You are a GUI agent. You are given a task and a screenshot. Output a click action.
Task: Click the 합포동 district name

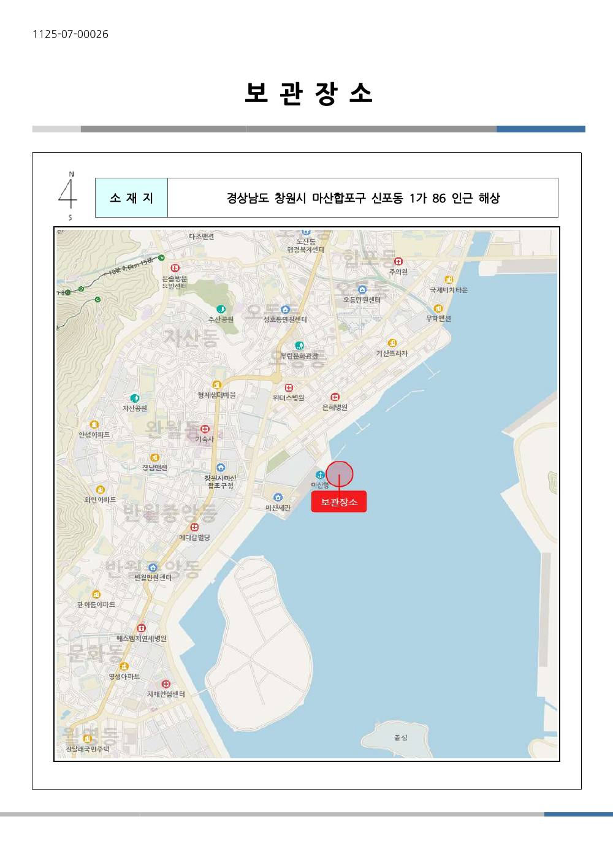[x=368, y=258]
